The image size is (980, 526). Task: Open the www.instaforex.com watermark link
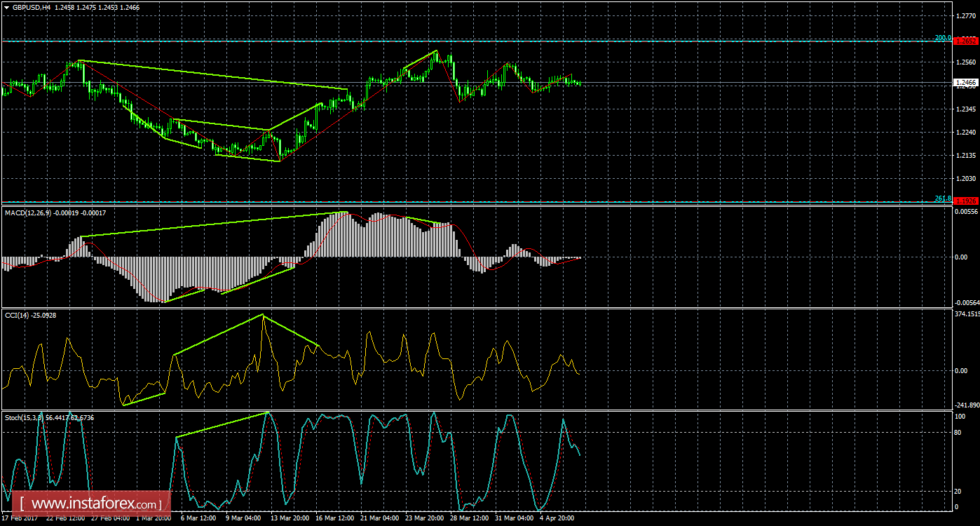[94, 504]
